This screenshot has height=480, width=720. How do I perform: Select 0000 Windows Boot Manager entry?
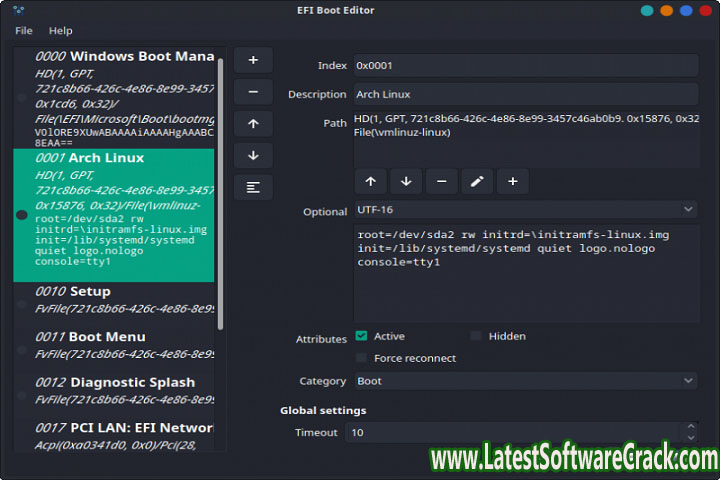pos(114,98)
